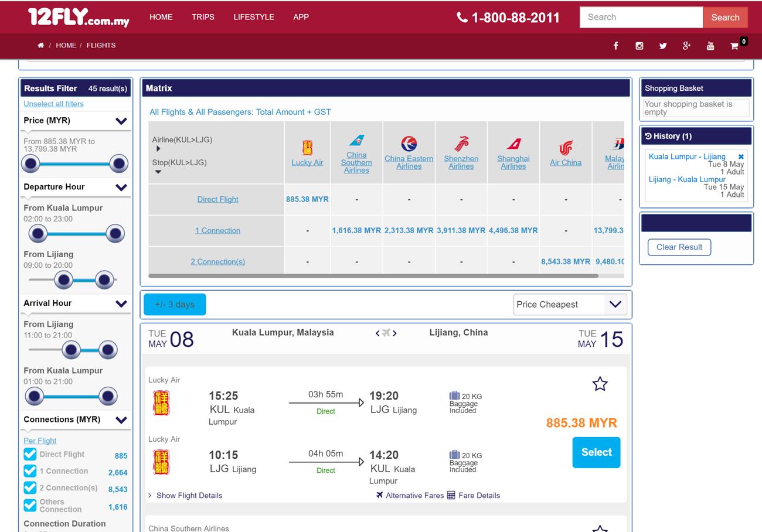Select the 8,543.38 MYR Air China matrix price
762x532 pixels.
[x=566, y=261]
